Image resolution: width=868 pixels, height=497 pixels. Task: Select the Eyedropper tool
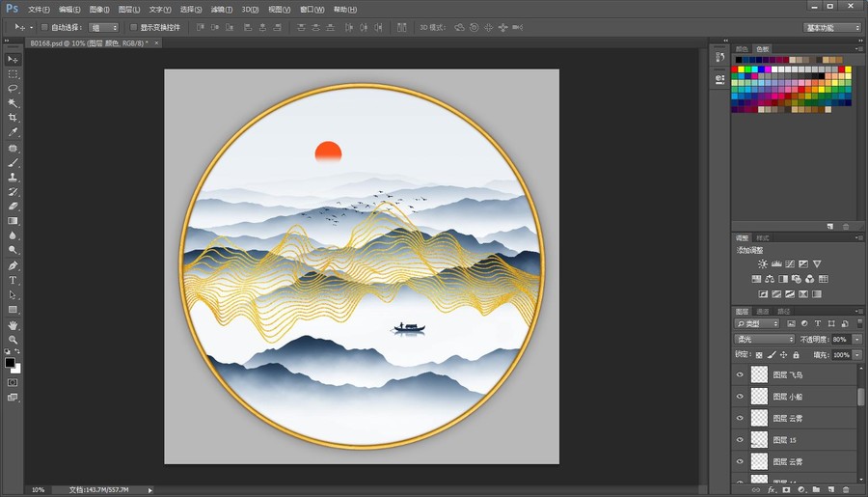[13, 132]
